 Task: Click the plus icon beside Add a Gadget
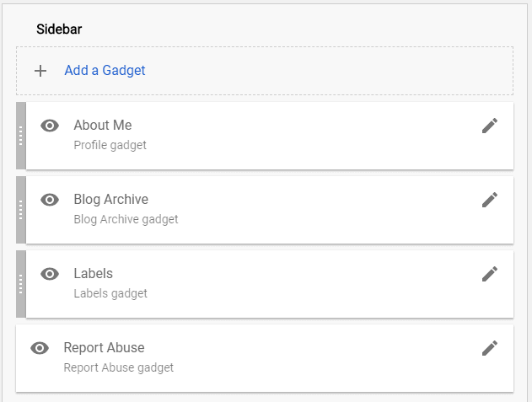40,71
